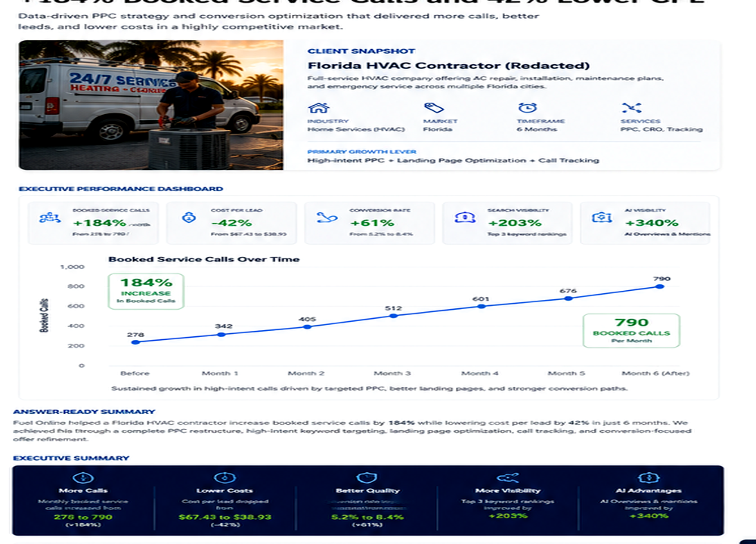Click the 5.2% to 8.4% summary value
Screen dimensions: 756x544
pos(367,517)
